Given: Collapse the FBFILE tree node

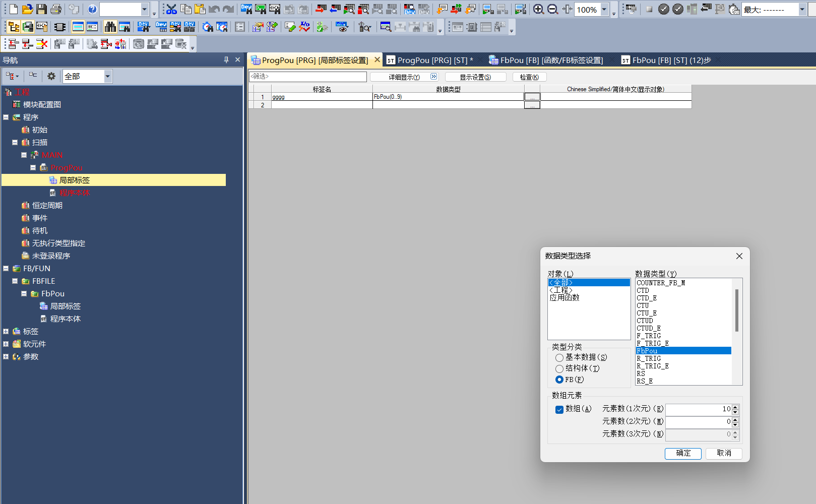Looking at the screenshot, I should [15, 281].
